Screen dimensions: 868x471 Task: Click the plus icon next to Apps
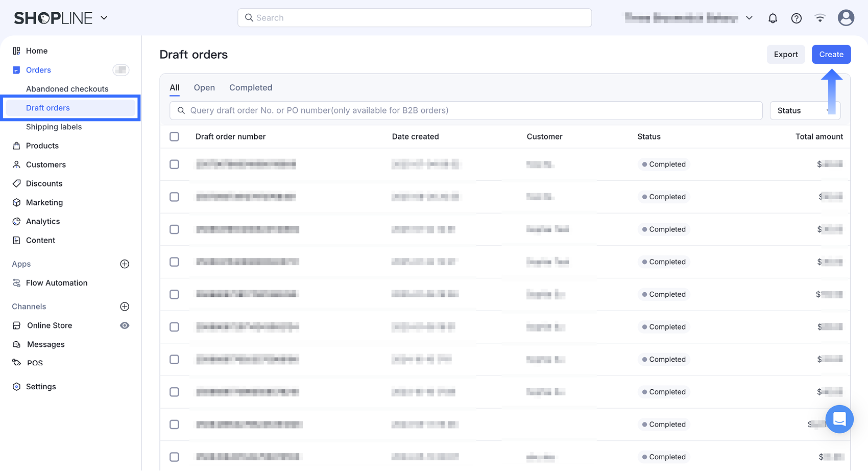[x=125, y=264]
